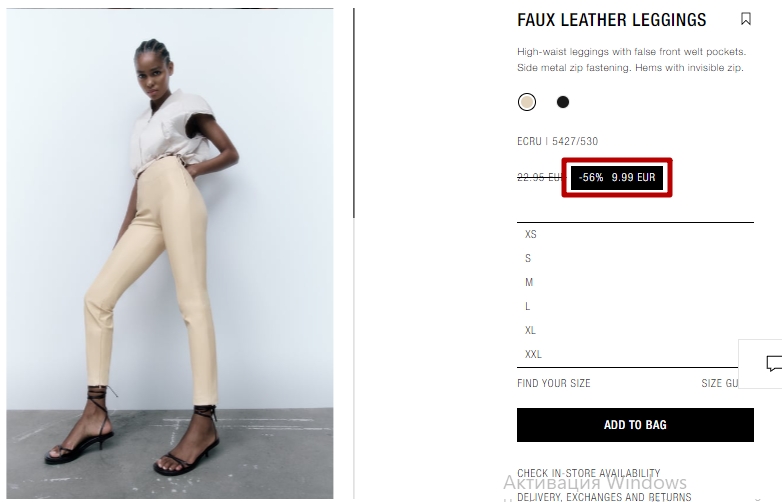782x502 pixels.
Task: Select the black color swatch
Action: (x=563, y=102)
